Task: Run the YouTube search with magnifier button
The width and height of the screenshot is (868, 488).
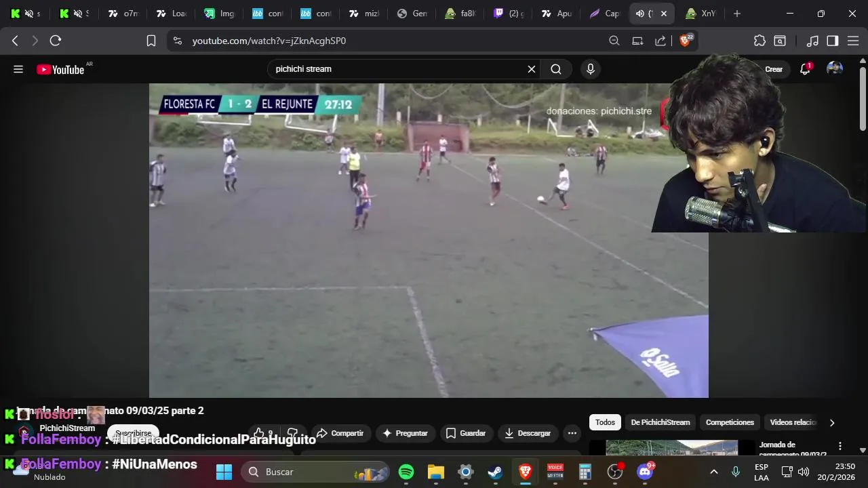Action: [x=556, y=69]
